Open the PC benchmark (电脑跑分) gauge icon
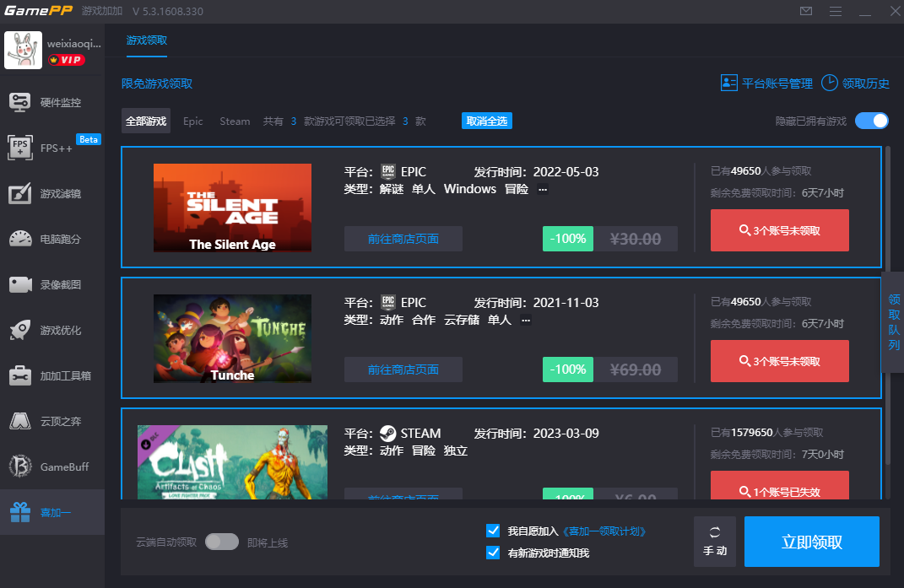The height and width of the screenshot is (588, 904). coord(20,239)
